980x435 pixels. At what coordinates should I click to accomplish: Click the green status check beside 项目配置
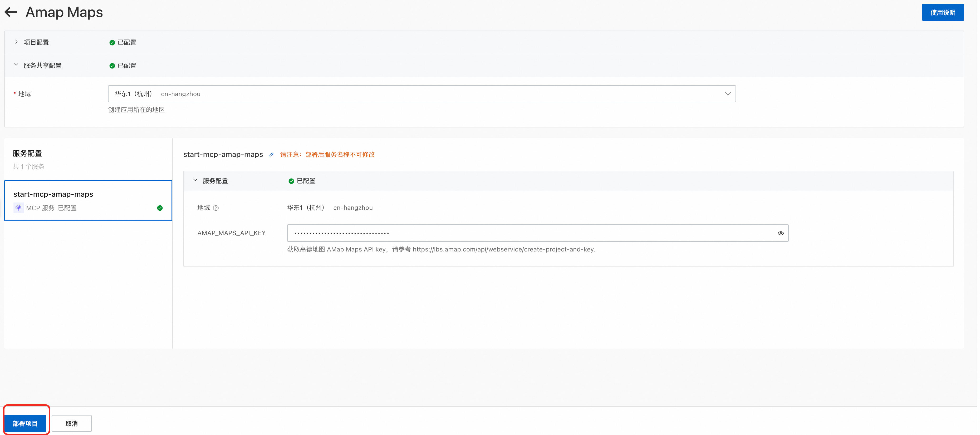tap(112, 43)
